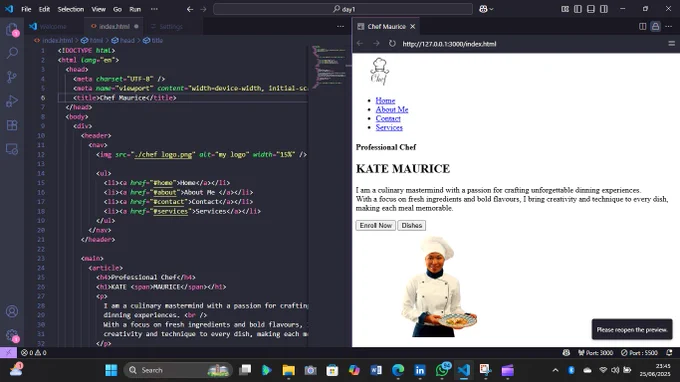This screenshot has width=680, height=382.
Task: Open editor group more actions ellipsis
Action: coord(340,26)
